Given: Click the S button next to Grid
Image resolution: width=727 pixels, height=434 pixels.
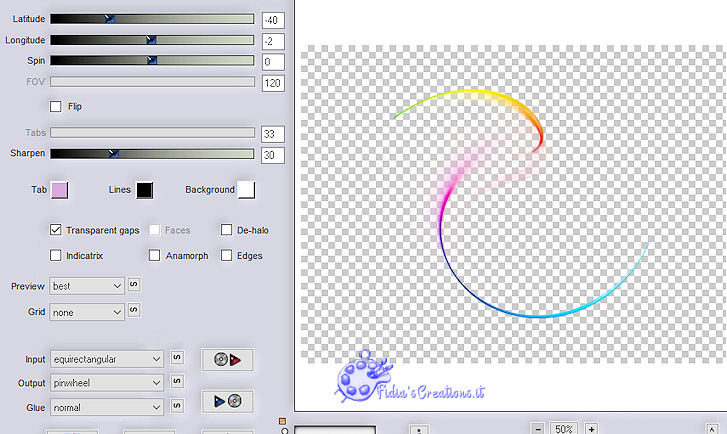Looking at the screenshot, I should [x=133, y=311].
